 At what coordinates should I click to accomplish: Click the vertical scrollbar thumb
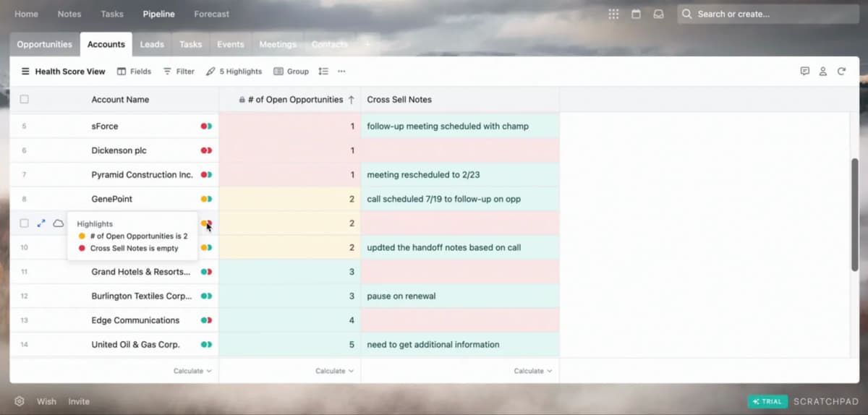click(x=855, y=213)
